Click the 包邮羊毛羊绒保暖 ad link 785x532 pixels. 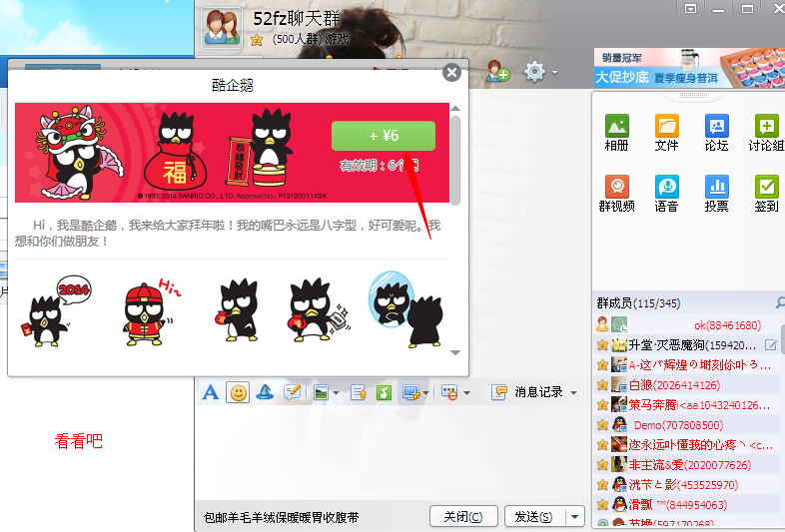pos(282,517)
